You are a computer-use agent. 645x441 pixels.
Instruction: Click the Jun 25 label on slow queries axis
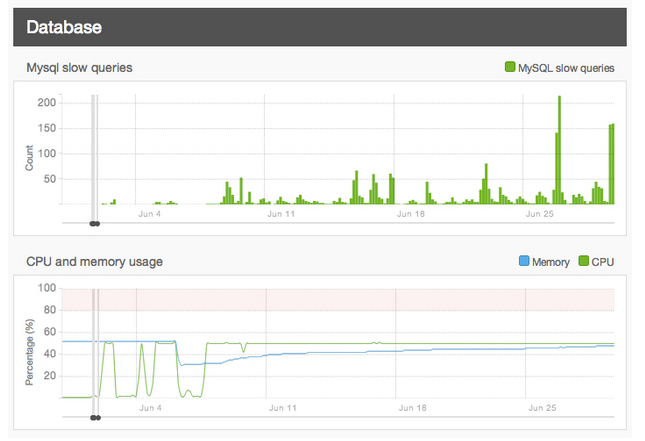pyautogui.click(x=540, y=214)
